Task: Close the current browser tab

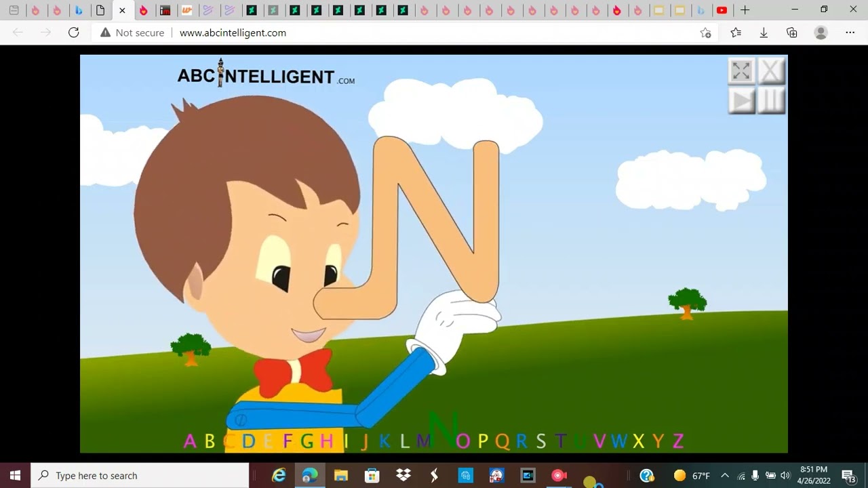Action: pos(122,10)
